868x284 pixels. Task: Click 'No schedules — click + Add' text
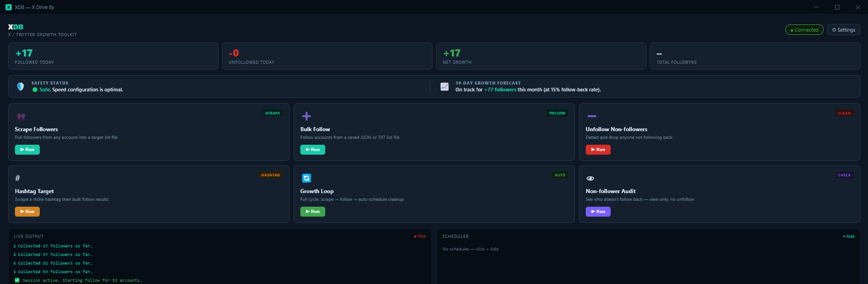click(x=470, y=249)
